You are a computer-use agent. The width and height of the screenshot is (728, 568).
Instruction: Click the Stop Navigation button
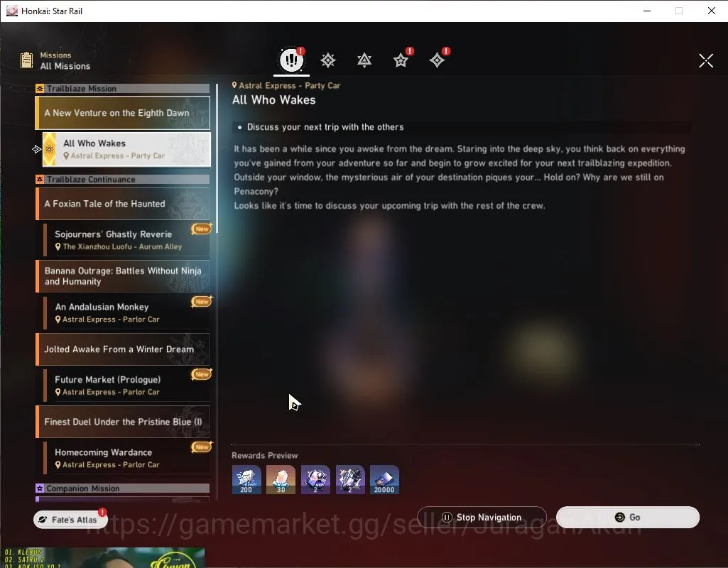[x=482, y=517]
